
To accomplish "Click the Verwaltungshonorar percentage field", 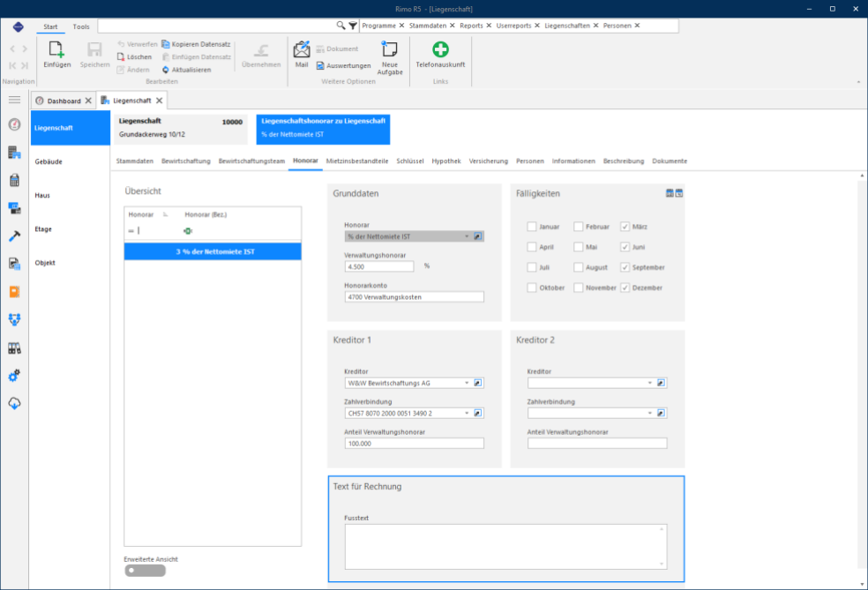I will [379, 266].
